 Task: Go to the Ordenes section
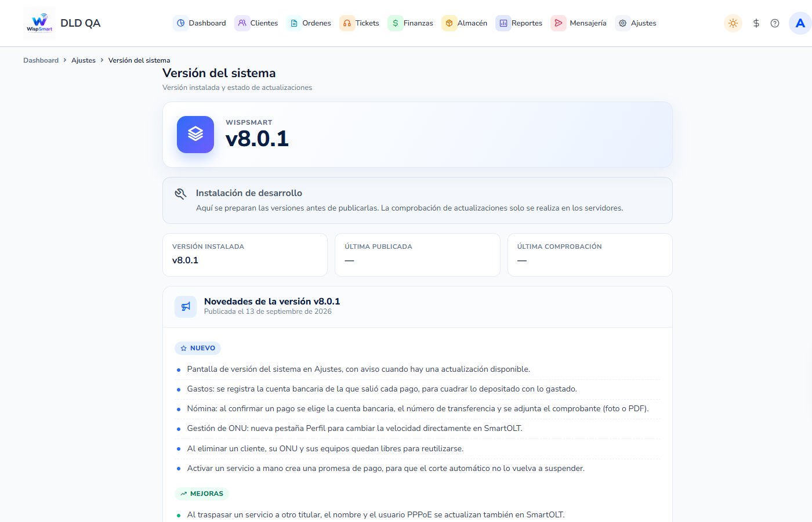point(309,23)
